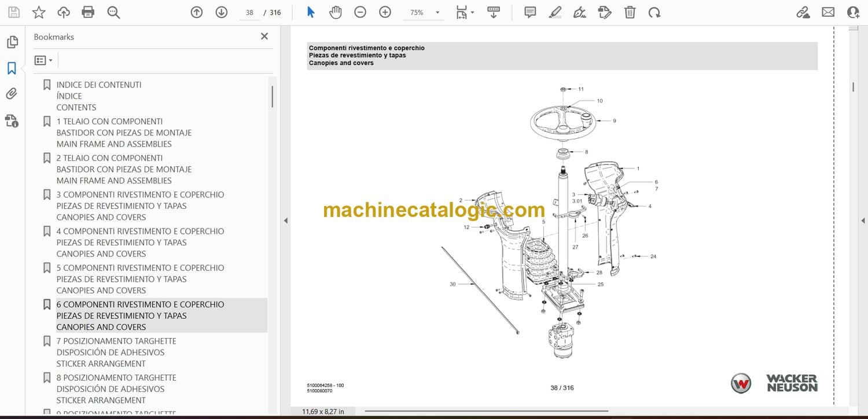Open bookmark 7 Posizionamento Targhette
Viewport: 868px width, 419px height.
[x=116, y=341]
